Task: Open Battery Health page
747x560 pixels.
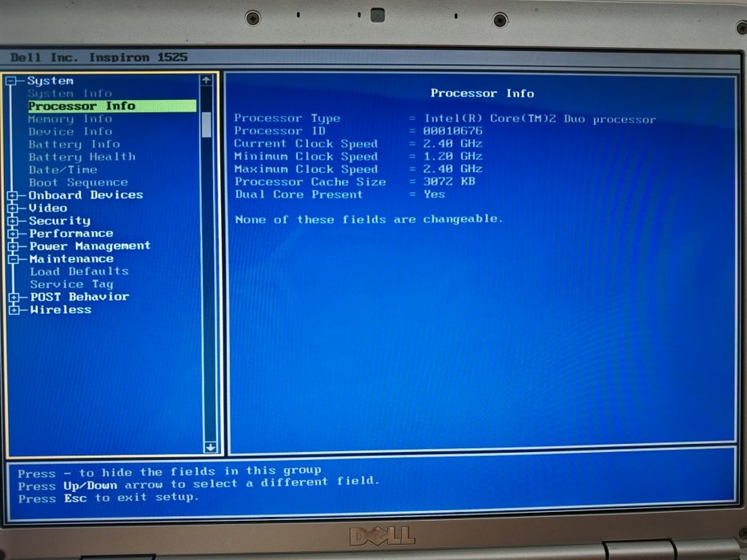Action: [x=82, y=157]
